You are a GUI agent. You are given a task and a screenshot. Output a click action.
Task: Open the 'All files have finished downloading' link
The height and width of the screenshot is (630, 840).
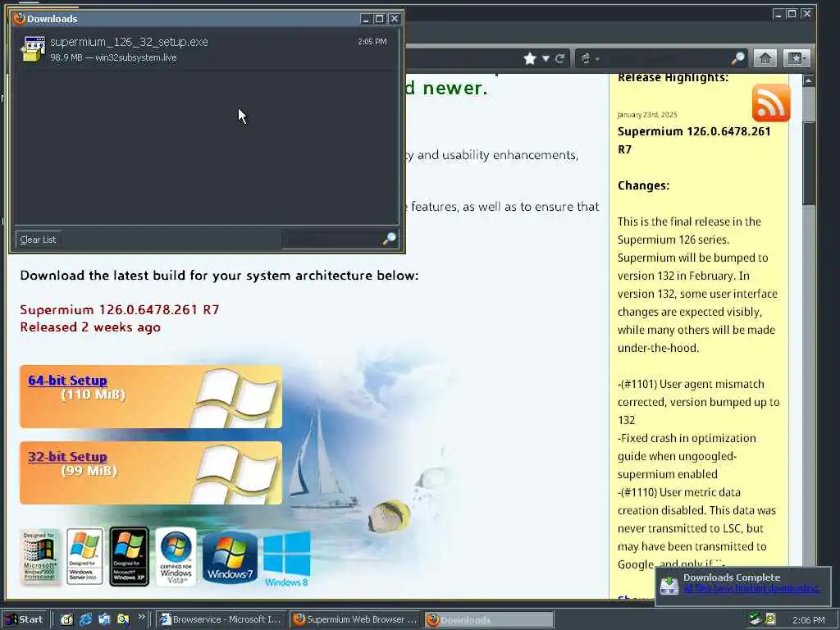tap(751, 587)
